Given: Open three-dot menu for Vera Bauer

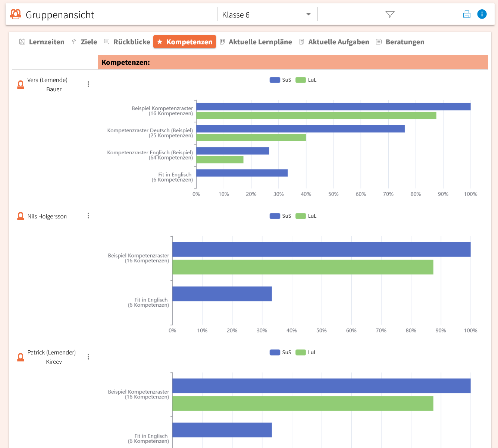Looking at the screenshot, I should [x=88, y=84].
